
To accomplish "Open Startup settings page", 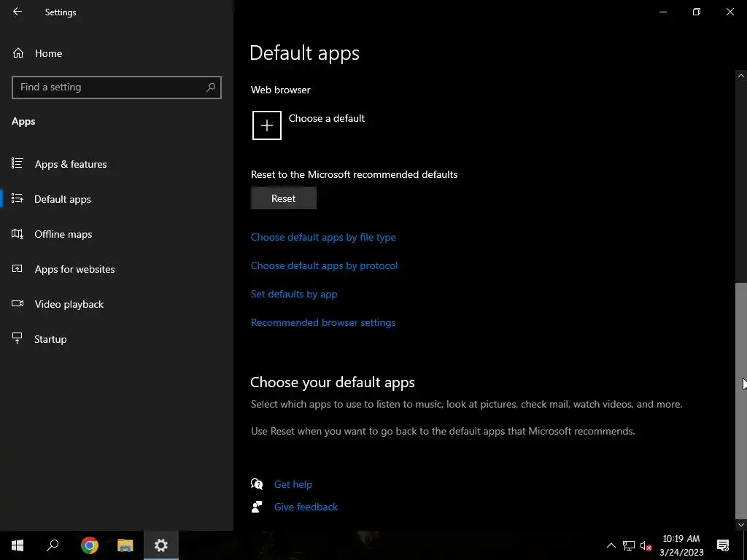I will [117, 339].
